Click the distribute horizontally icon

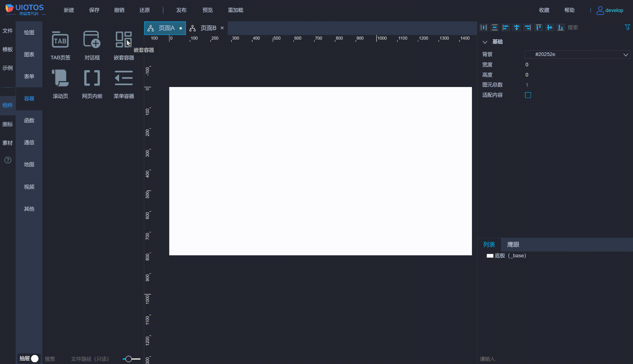[484, 27]
